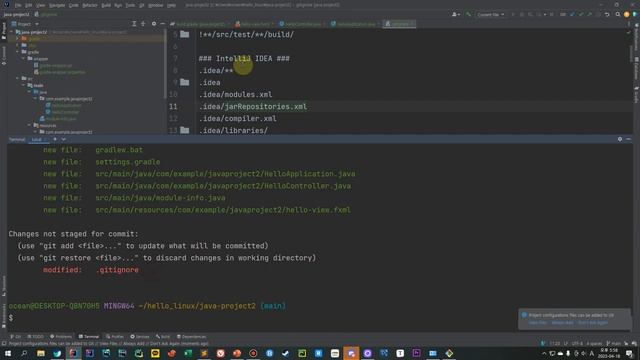Screen dimensions: 640x360
Task: Select gradle-wrapper.jar in project tree
Action: [53, 65]
